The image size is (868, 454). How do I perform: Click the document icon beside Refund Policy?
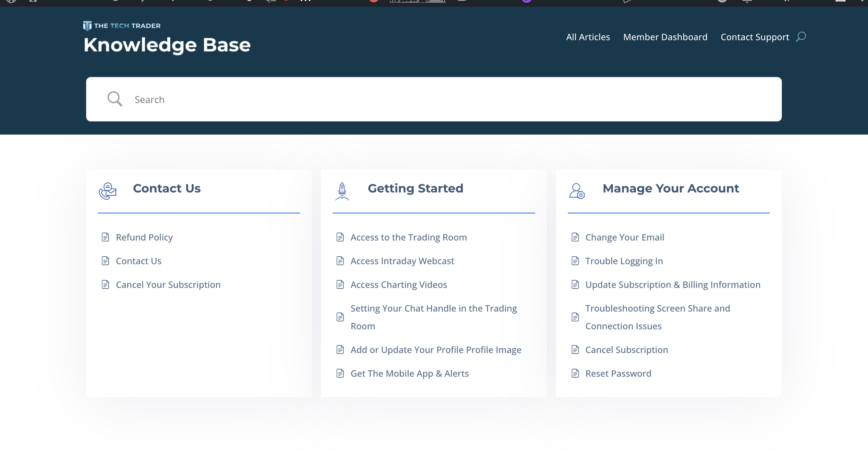[x=105, y=237]
